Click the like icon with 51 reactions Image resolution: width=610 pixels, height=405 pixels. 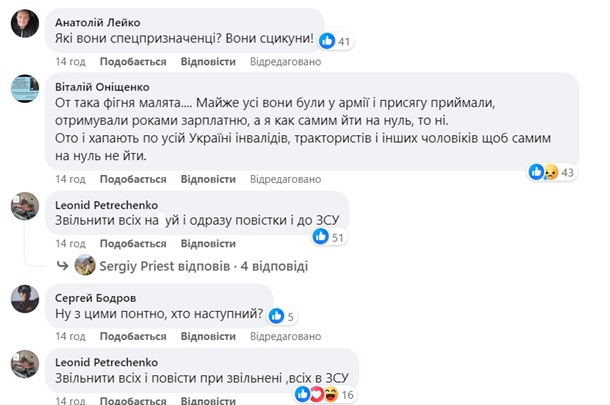tap(321, 236)
